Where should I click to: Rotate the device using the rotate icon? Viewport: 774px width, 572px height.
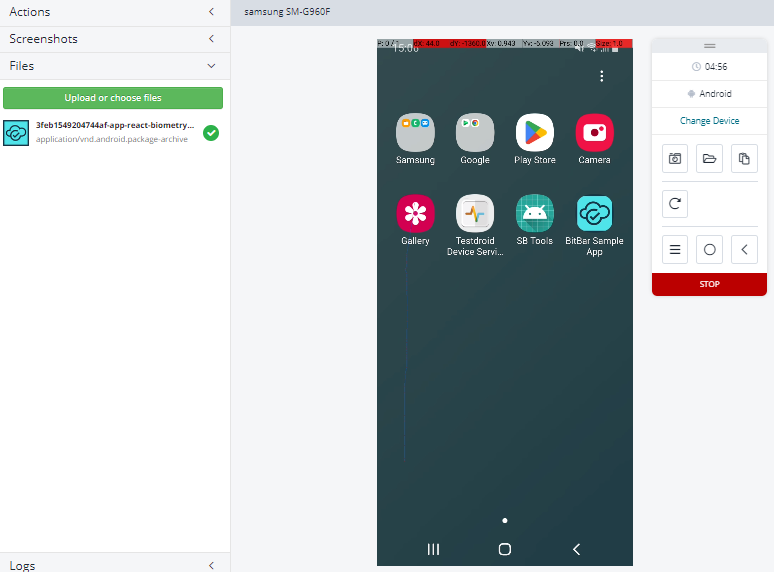[675, 204]
